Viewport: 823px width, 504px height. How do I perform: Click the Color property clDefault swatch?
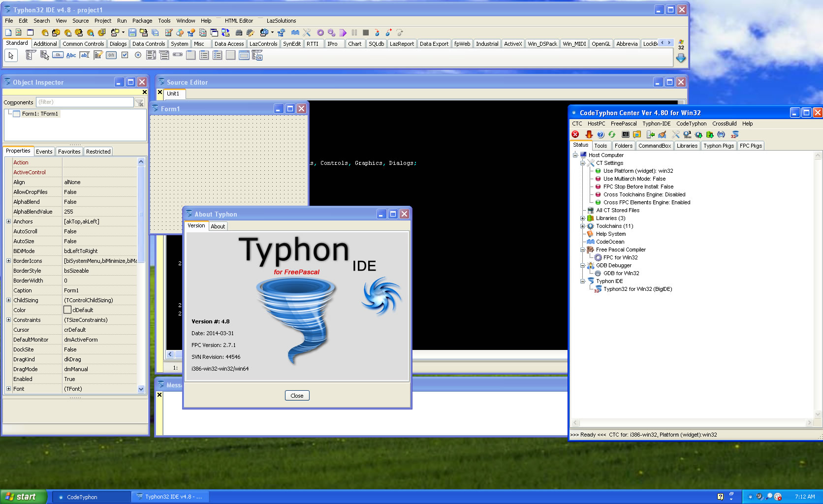pyautogui.click(x=67, y=310)
